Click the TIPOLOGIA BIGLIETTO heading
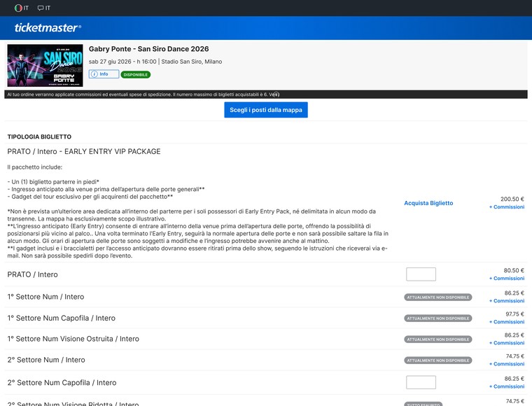Viewport: 532px width, 406px height. [x=39, y=136]
